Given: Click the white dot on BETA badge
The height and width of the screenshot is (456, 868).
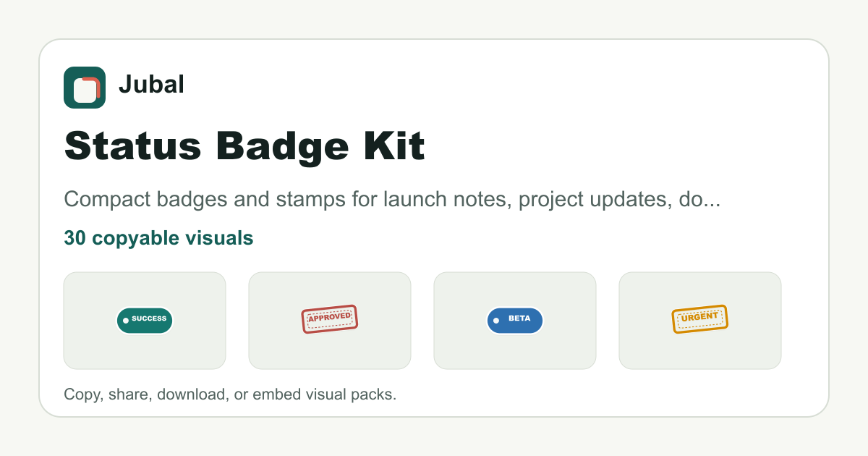Looking at the screenshot, I should [496, 321].
